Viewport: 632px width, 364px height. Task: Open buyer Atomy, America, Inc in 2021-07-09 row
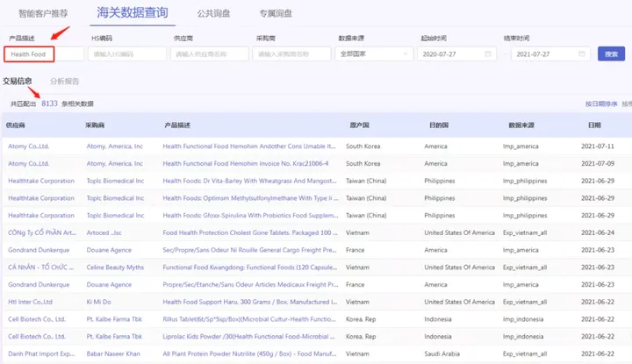[x=115, y=163]
